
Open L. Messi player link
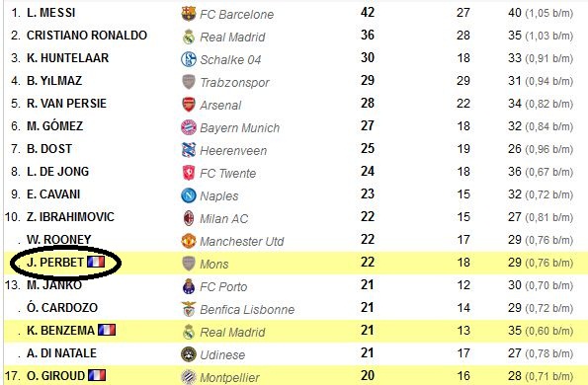coord(51,13)
